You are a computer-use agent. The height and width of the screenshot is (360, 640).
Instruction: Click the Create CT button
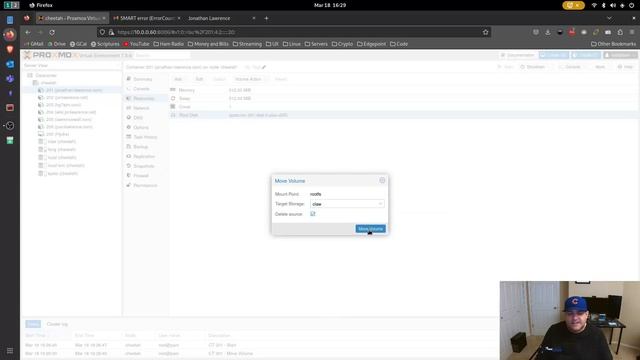586,55
